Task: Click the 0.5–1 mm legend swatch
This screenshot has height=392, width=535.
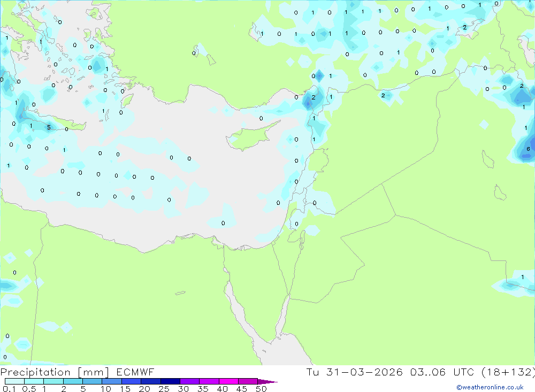Action: pos(34,381)
